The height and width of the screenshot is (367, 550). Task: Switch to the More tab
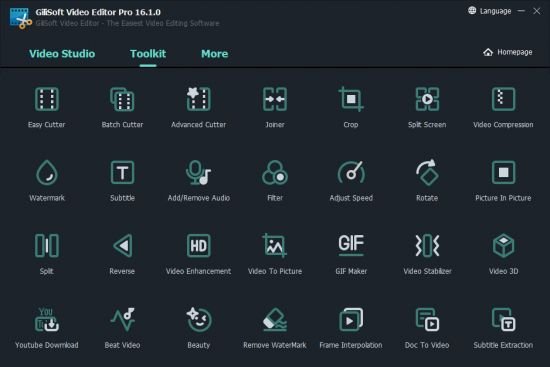[x=214, y=54]
